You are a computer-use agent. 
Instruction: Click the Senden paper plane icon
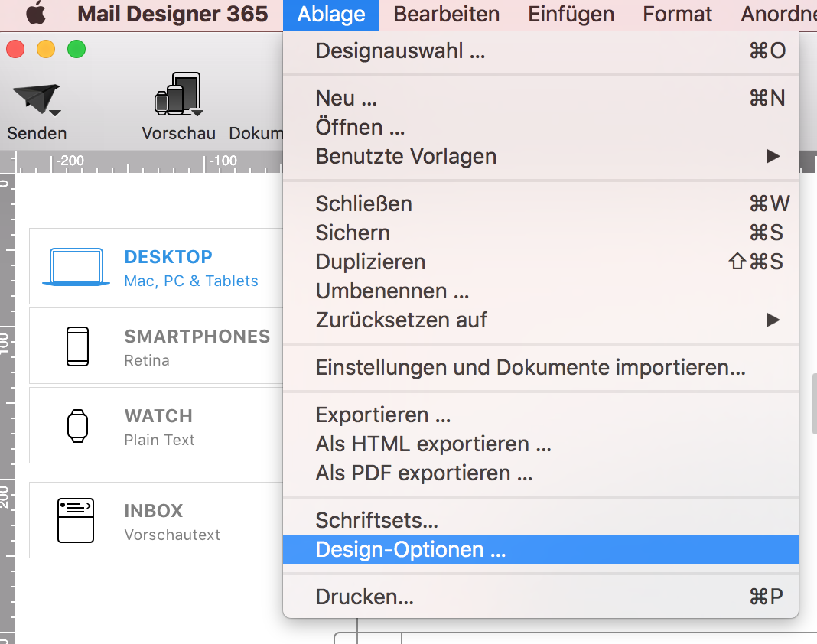(35, 98)
